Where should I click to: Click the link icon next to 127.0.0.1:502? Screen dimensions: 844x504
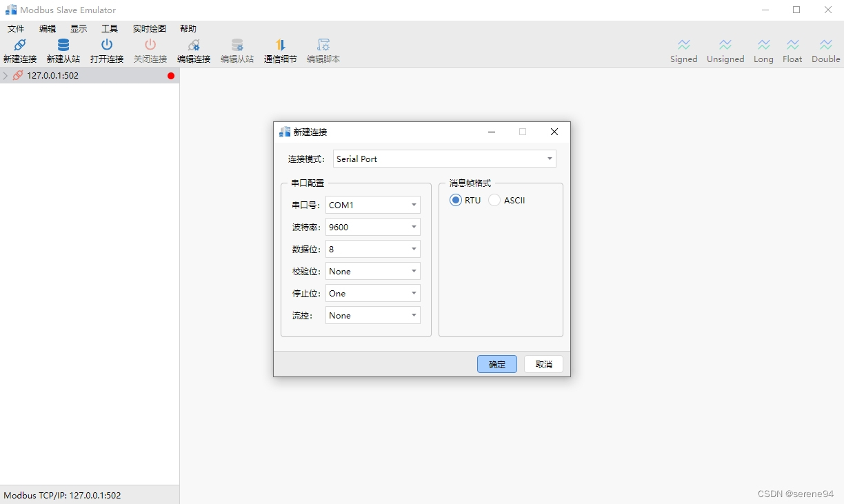(18, 76)
